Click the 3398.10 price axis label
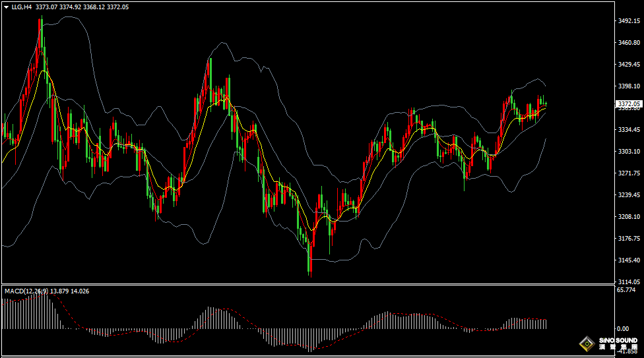The height and width of the screenshot is (358, 644). click(x=628, y=86)
